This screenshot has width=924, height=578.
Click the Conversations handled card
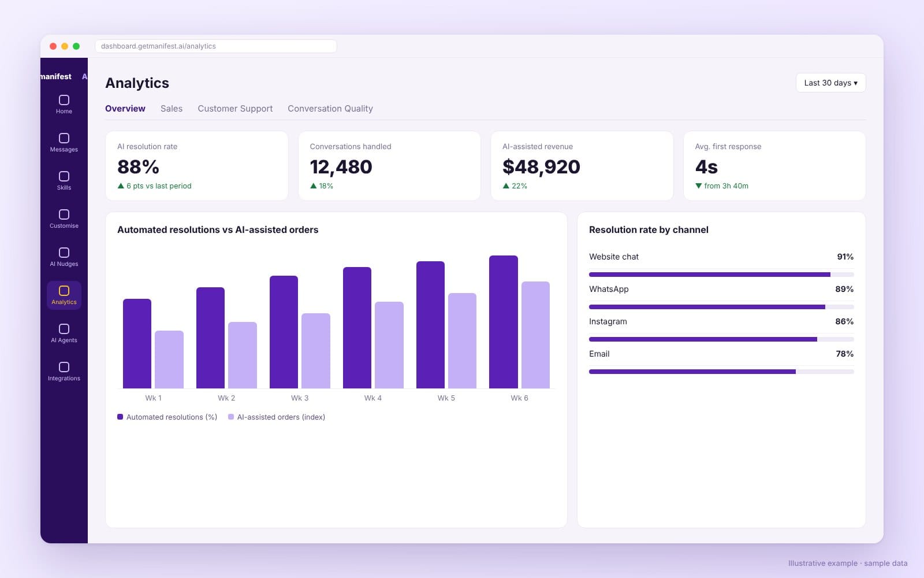click(x=389, y=166)
